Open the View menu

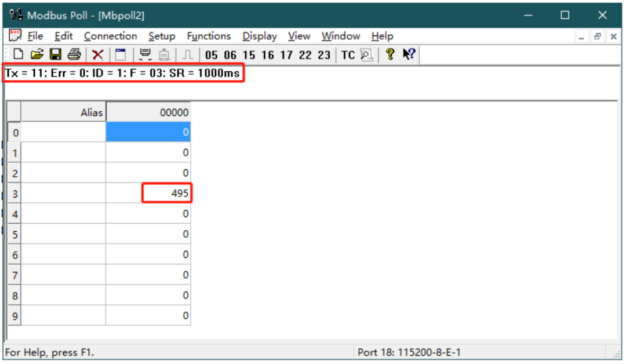pyautogui.click(x=299, y=37)
